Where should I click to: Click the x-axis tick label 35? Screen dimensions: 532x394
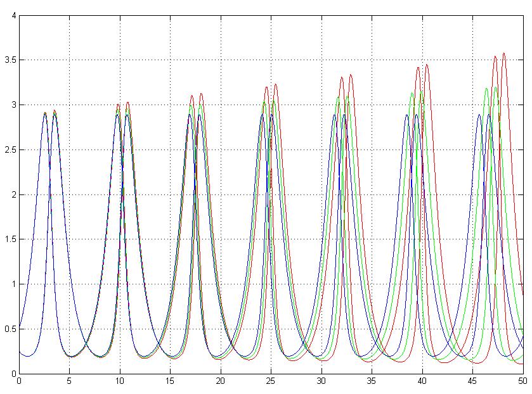(372, 382)
